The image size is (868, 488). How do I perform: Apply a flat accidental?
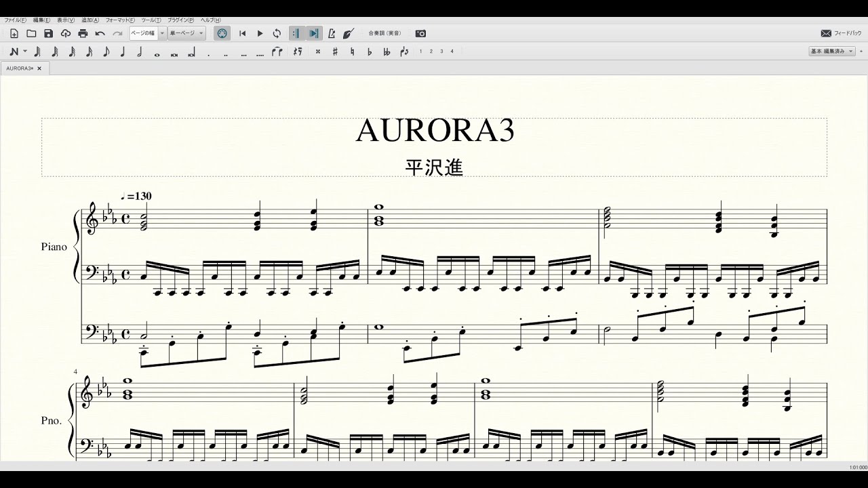tap(370, 52)
